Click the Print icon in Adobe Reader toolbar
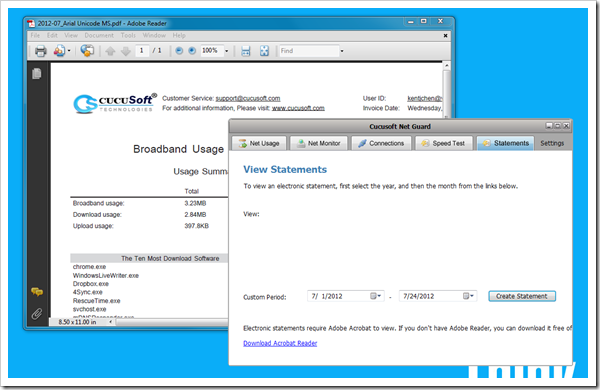This screenshot has height=390, width=600. pyautogui.click(x=41, y=51)
